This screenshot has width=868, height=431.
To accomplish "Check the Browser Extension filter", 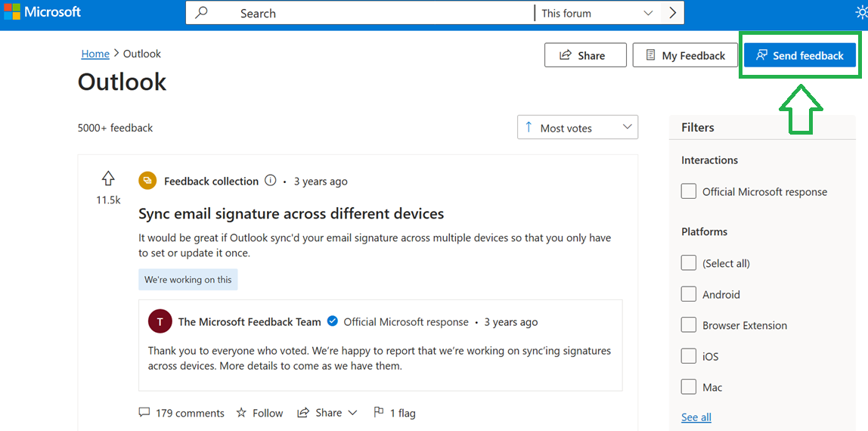I will [689, 325].
